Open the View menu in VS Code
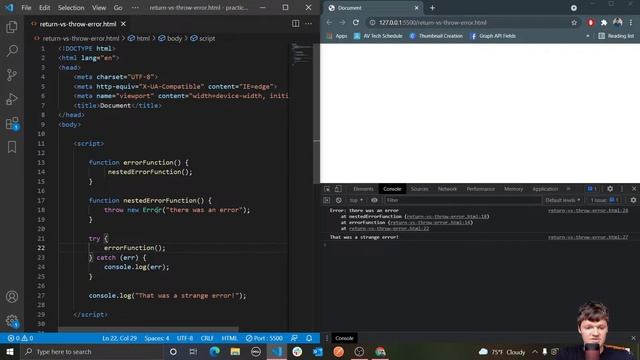Image resolution: width=640 pixels, height=360 pixels. (x=99, y=8)
